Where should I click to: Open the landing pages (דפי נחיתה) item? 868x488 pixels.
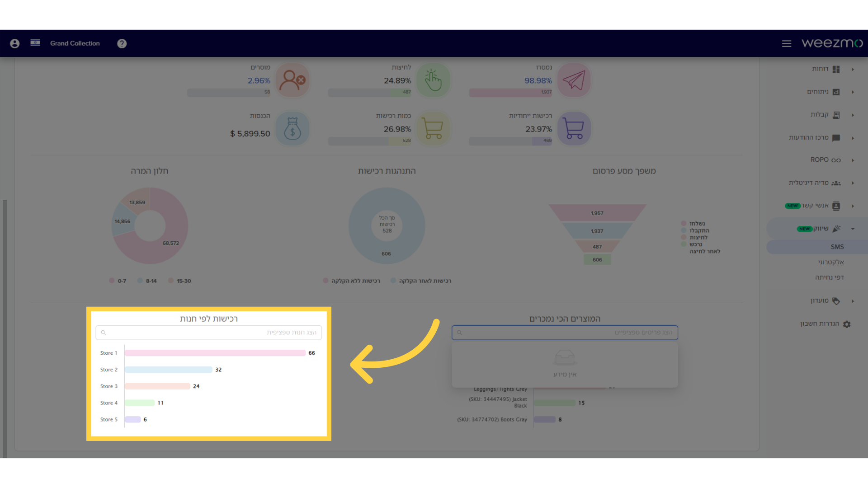[830, 277]
